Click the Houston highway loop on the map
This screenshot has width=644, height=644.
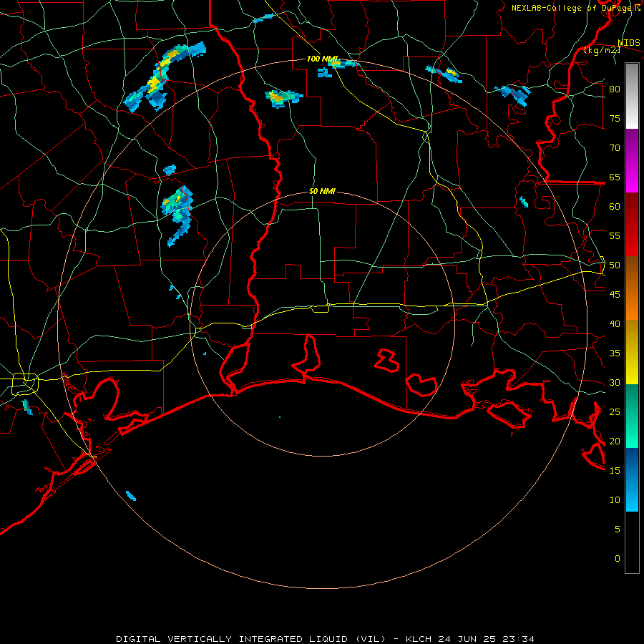tap(25, 384)
